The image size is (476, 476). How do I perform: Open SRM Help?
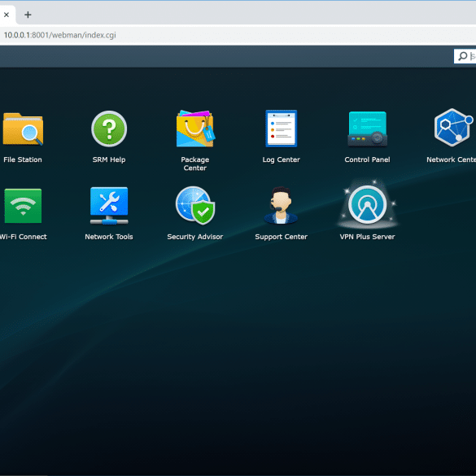[x=109, y=129]
